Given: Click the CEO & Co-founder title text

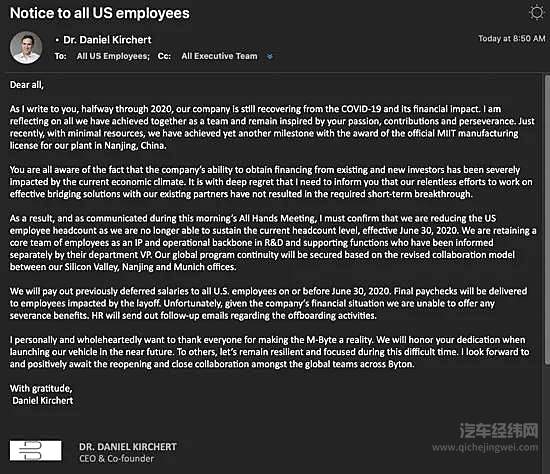Looking at the screenshot, I should (116, 459).
